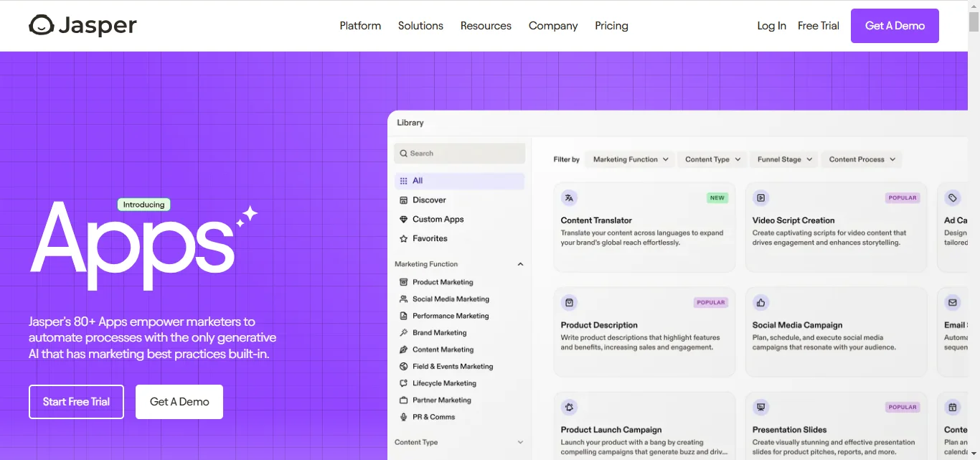980x460 pixels.
Task: Click the scrollbar down arrow
Action: pyautogui.click(x=974, y=454)
